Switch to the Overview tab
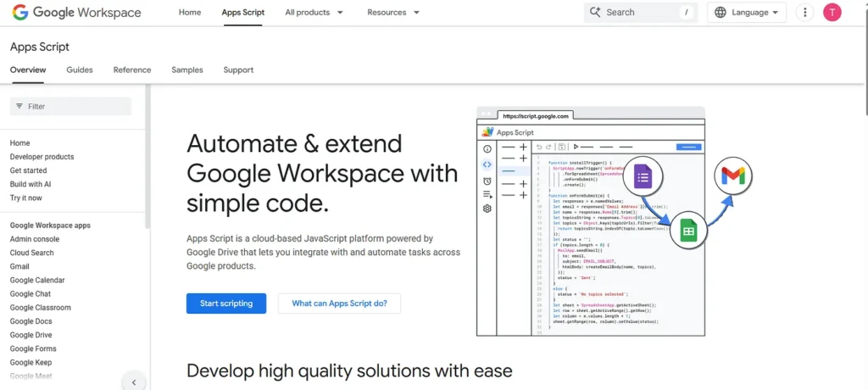Image resolution: width=868 pixels, height=390 pixels. click(28, 70)
